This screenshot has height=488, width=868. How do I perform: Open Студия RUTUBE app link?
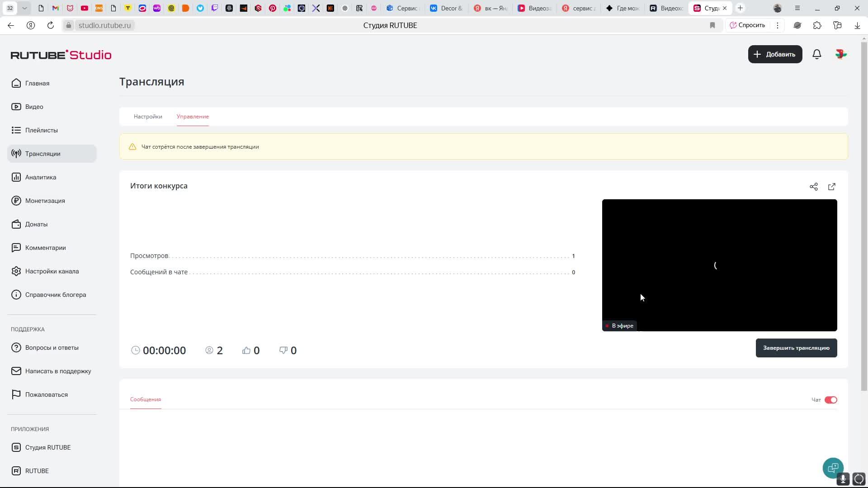click(52, 447)
